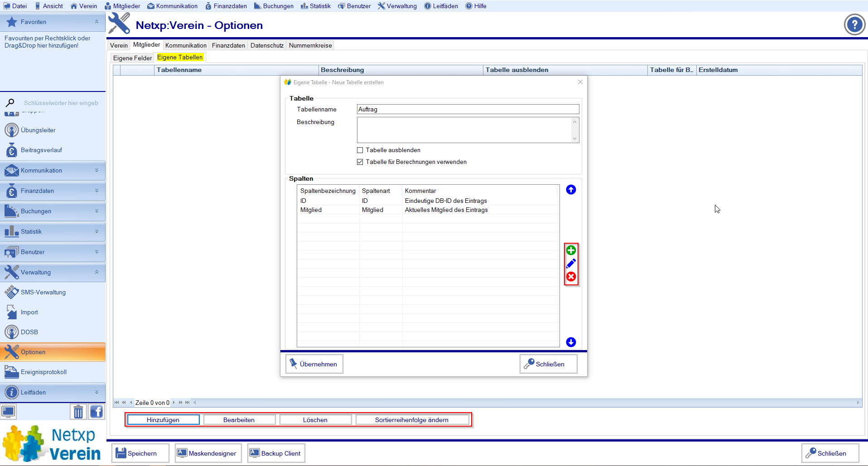Enable the Tabelle ausblenden checkbox
The height and width of the screenshot is (466, 868).
click(x=360, y=150)
